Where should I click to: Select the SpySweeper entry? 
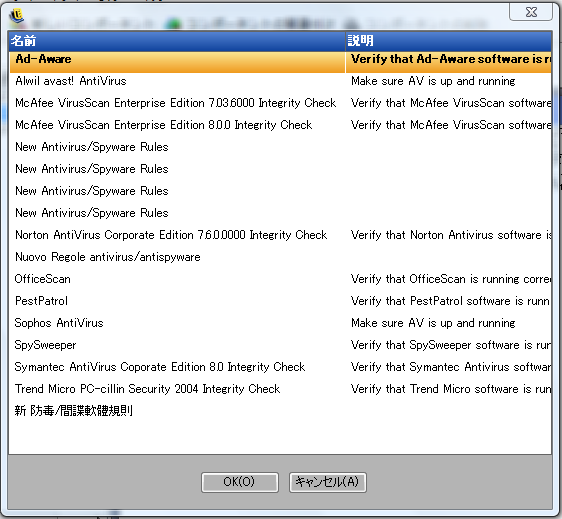click(x=280, y=345)
